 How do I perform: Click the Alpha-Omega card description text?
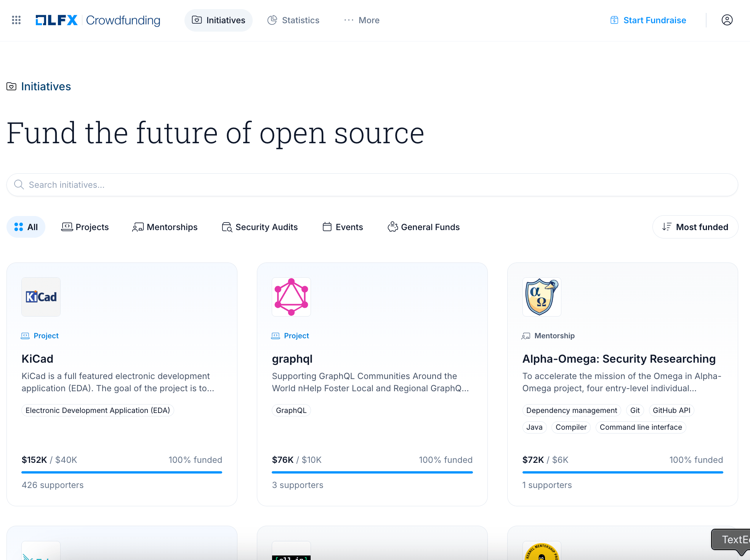(622, 382)
